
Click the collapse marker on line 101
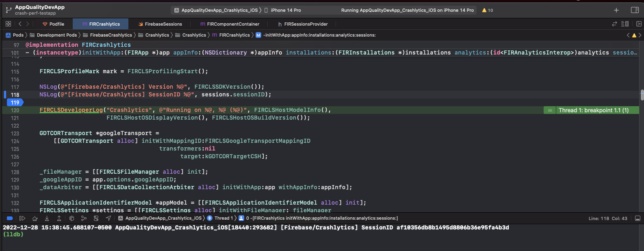[x=27, y=53]
